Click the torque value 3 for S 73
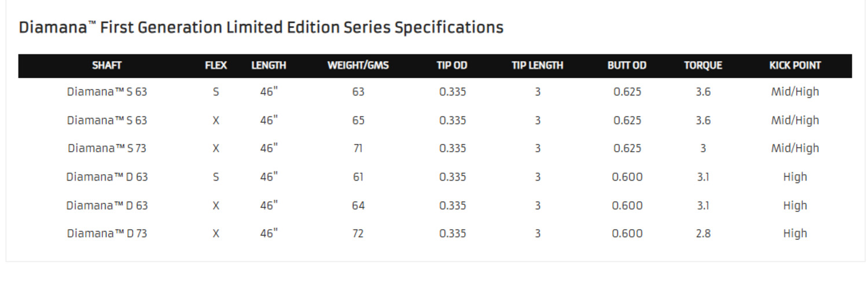The image size is (868, 297). click(x=703, y=148)
